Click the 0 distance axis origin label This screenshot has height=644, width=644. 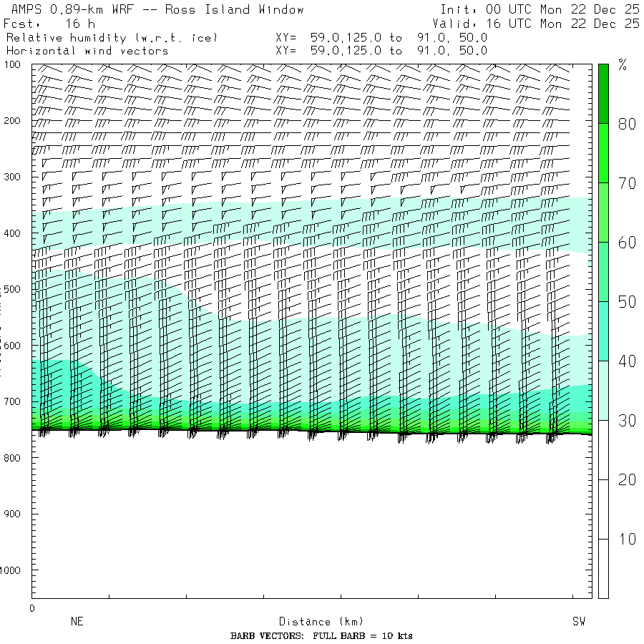pyautogui.click(x=32, y=609)
